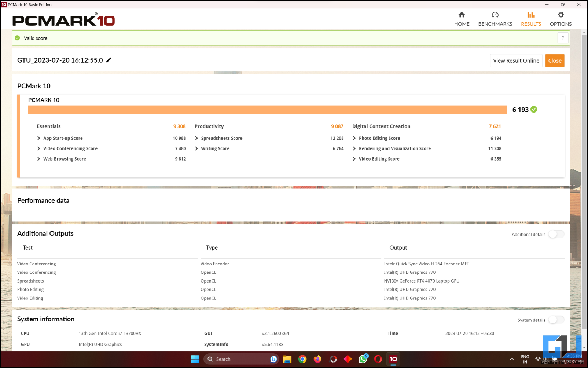This screenshot has height=368, width=588.
Task: Open the BENCHMARKS tab
Action: (495, 19)
